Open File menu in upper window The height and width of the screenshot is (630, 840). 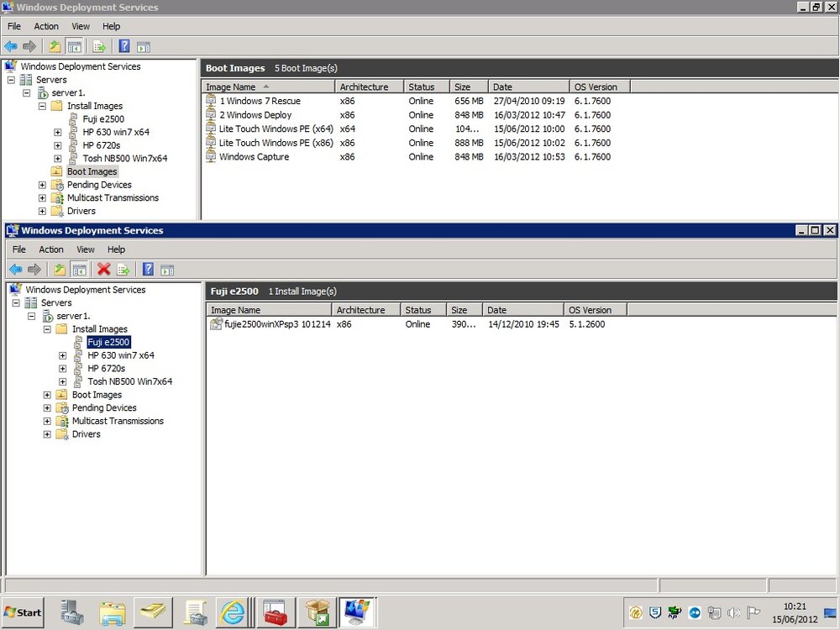click(x=14, y=26)
